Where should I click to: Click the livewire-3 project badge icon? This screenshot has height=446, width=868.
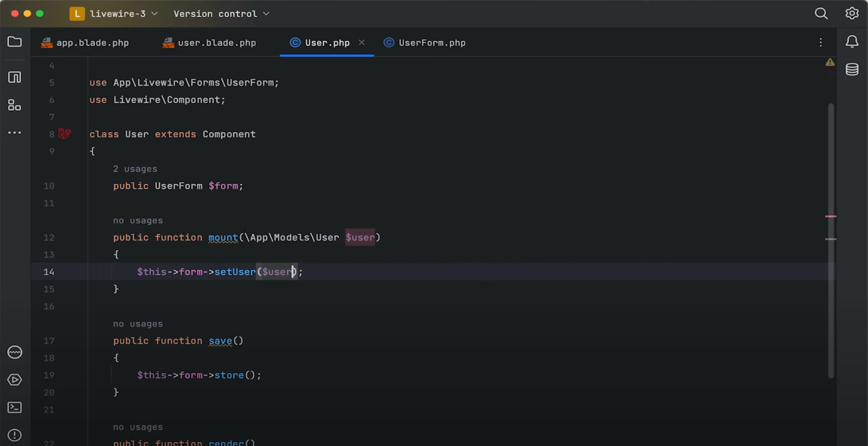77,14
